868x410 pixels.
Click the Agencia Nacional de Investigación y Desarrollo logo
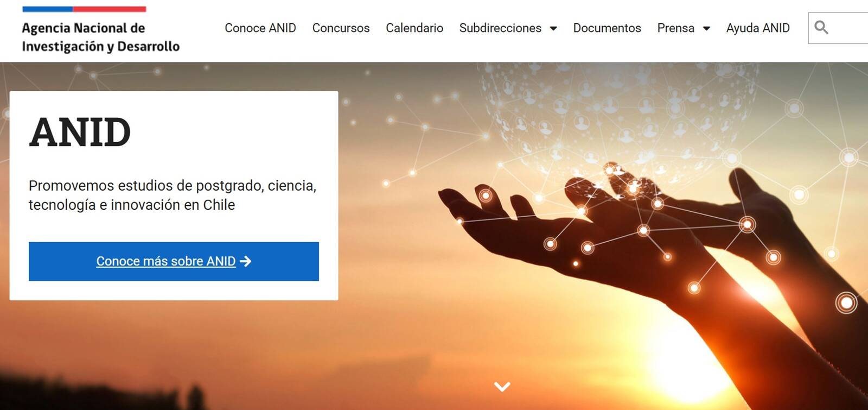(100, 30)
